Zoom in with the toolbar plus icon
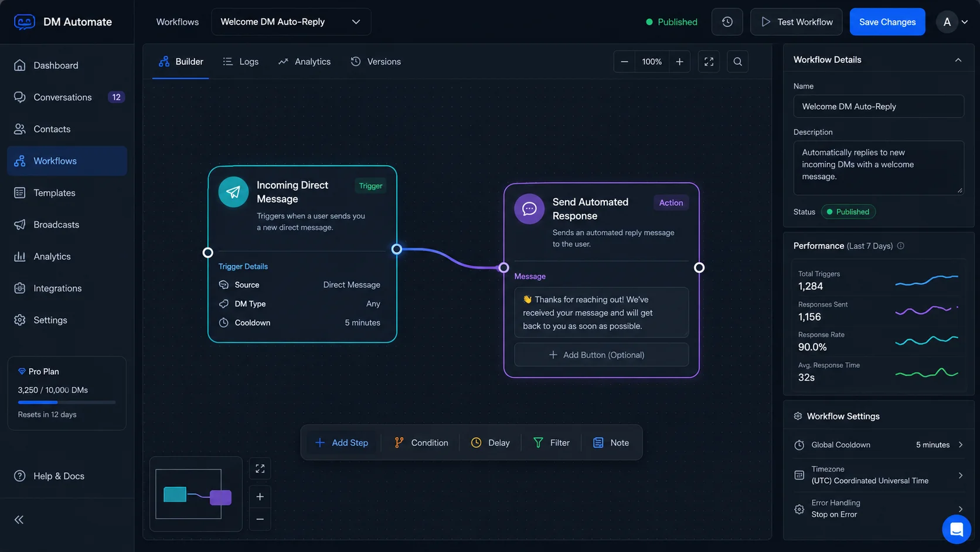The width and height of the screenshot is (980, 552). point(679,62)
